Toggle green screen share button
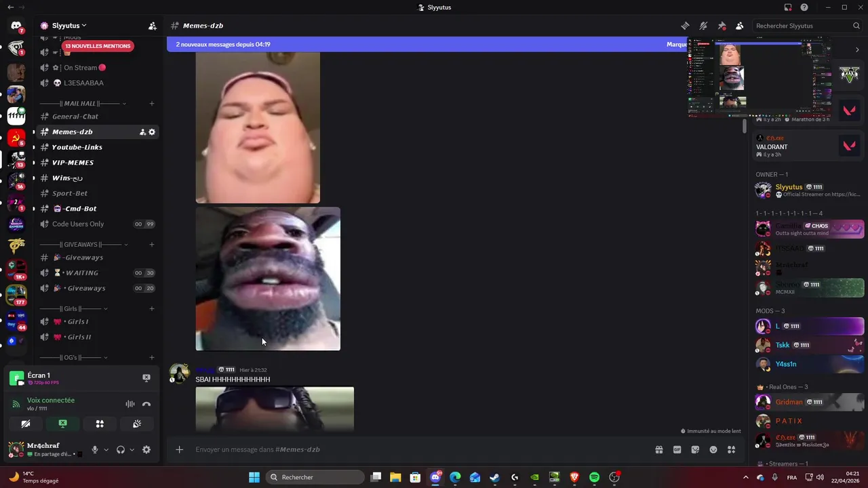Image resolution: width=868 pixels, height=488 pixels. tap(62, 424)
